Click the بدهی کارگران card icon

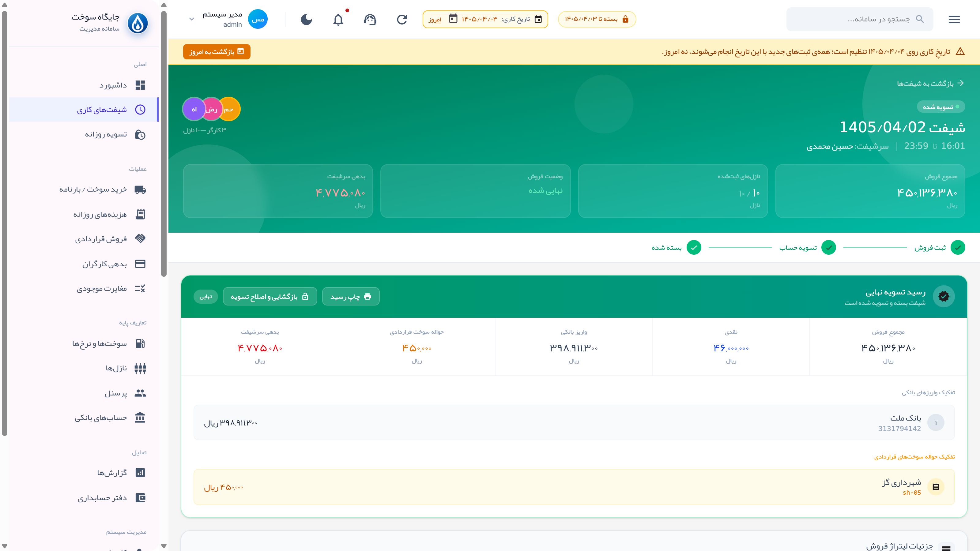point(140,264)
